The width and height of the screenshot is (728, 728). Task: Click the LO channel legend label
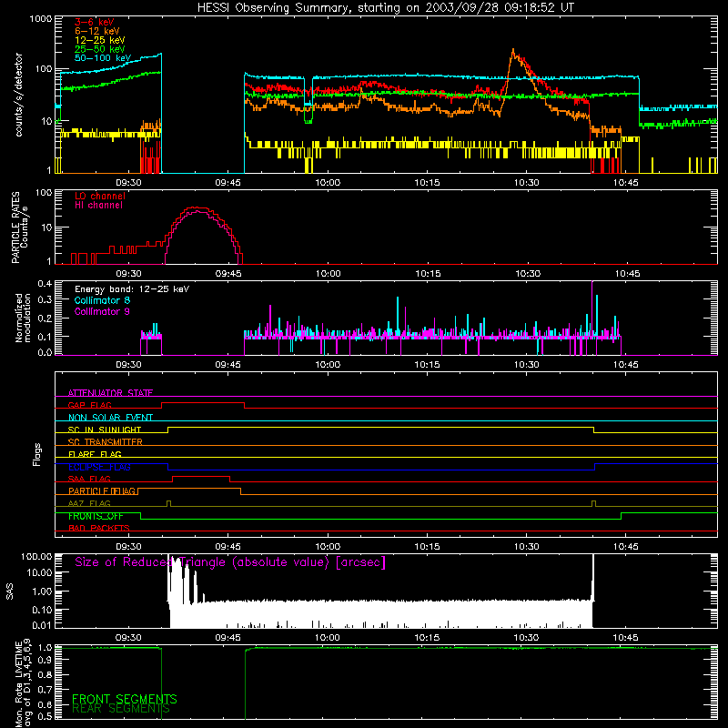pos(100,196)
